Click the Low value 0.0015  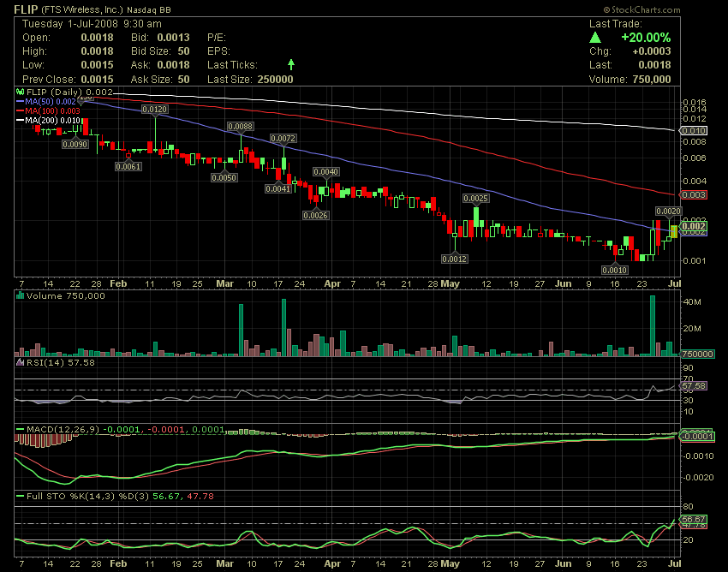pos(97,65)
